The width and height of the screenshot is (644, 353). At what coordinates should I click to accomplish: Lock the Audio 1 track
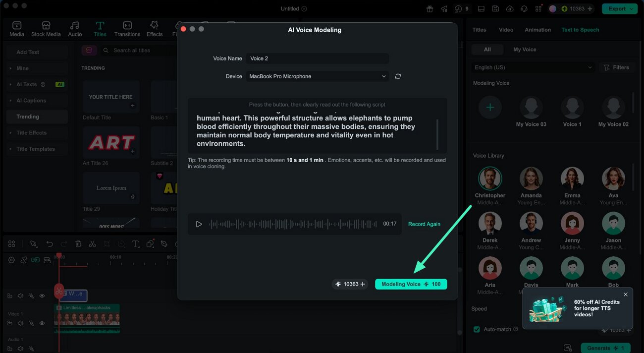(9, 348)
